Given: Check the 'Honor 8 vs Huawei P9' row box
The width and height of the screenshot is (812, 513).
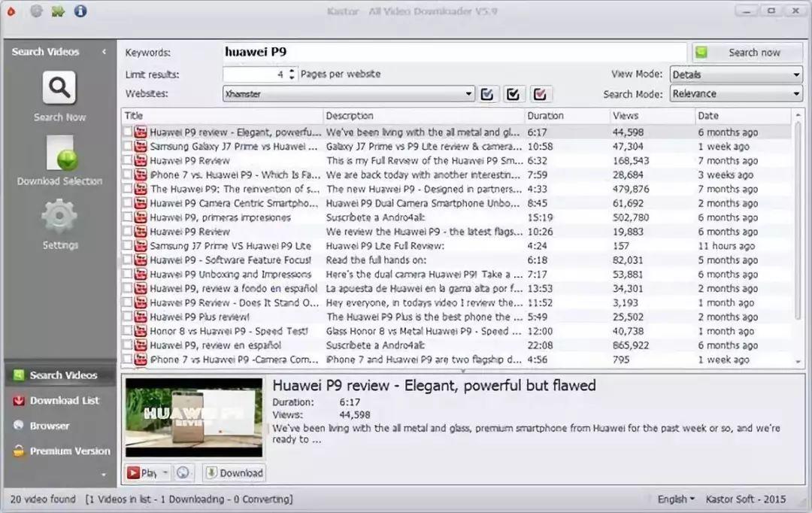Looking at the screenshot, I should click(127, 332).
